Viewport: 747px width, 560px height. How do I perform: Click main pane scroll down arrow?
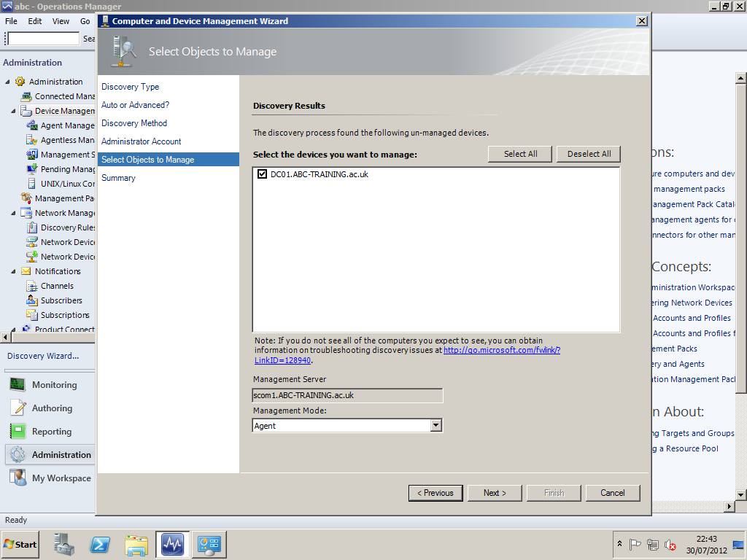coord(741,495)
